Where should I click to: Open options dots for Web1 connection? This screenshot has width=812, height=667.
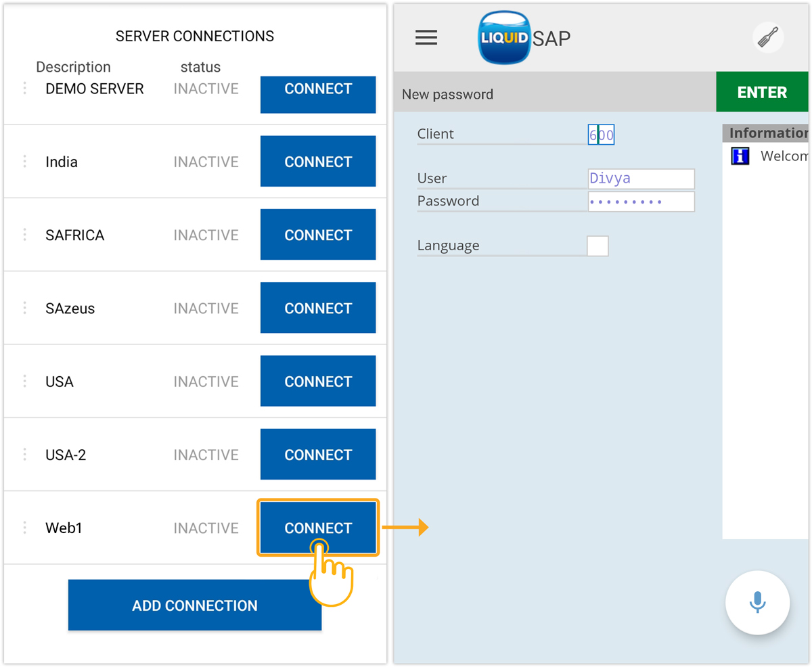point(25,528)
